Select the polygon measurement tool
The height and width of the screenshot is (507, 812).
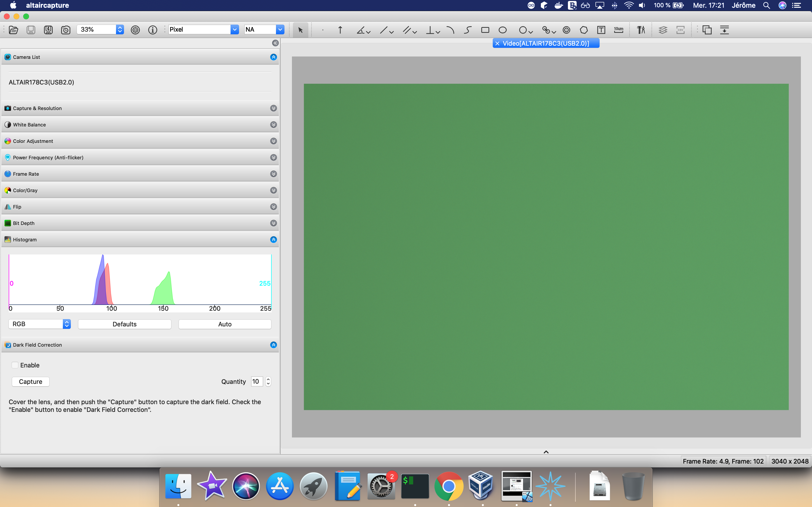coord(583,30)
